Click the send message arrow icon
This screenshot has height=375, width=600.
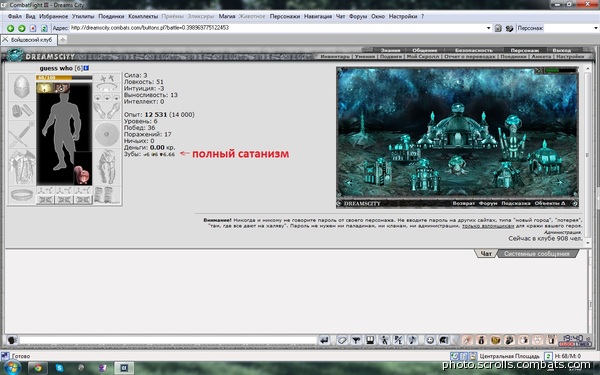(x=324, y=340)
